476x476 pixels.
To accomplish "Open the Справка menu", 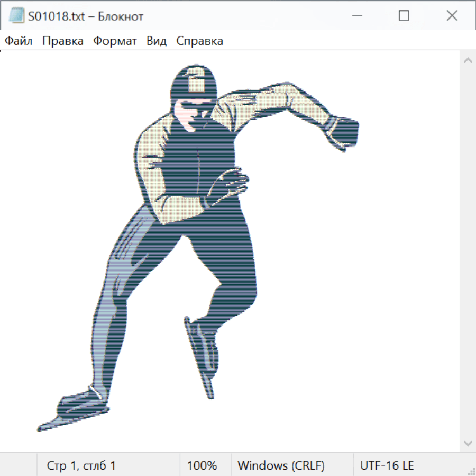I will (x=199, y=41).
